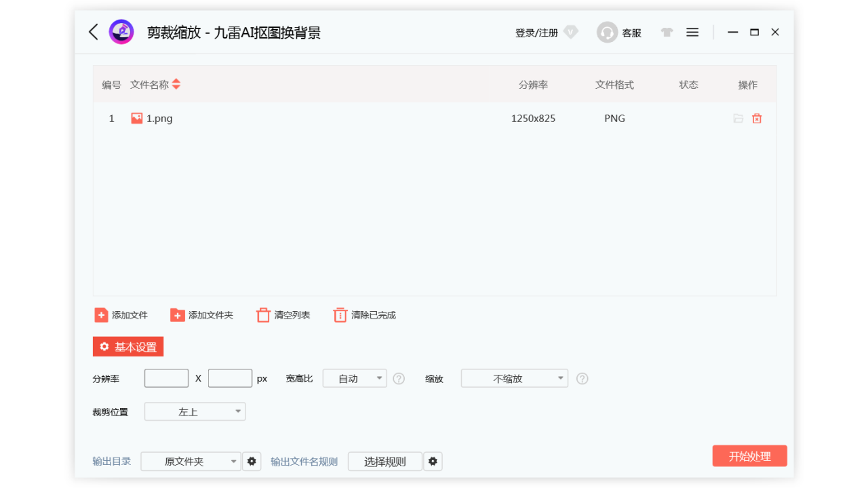This screenshot has width=868, height=488.
Task: Click the VIP diamond icon beside 登录/注册
Action: (570, 32)
